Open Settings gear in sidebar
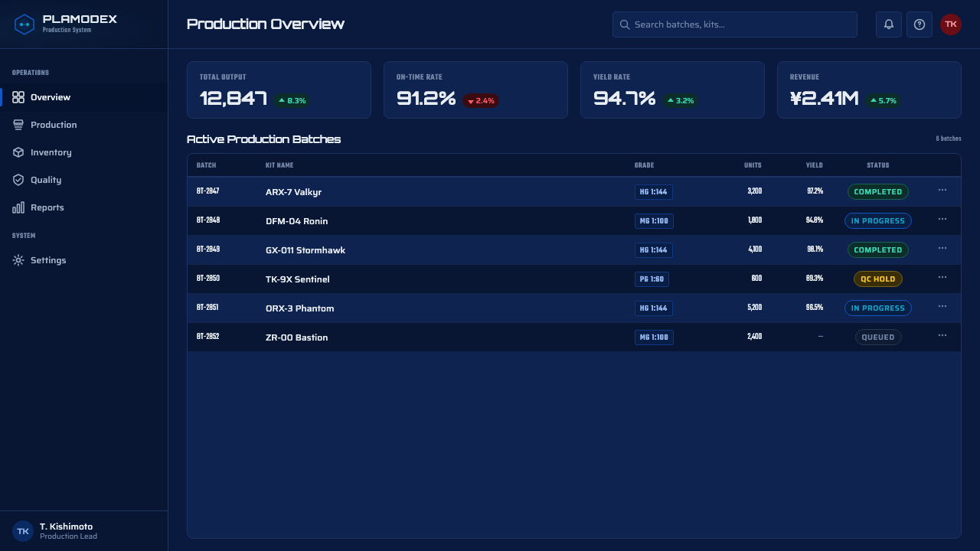This screenshot has width=980, height=551. coord(18,260)
